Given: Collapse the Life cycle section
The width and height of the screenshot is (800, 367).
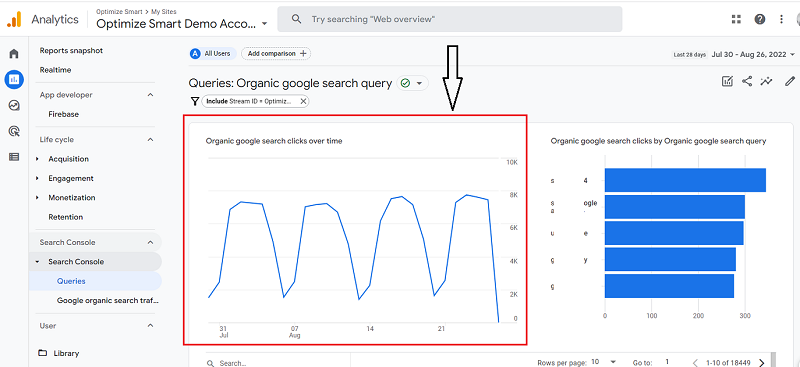Looking at the screenshot, I should 150,139.
